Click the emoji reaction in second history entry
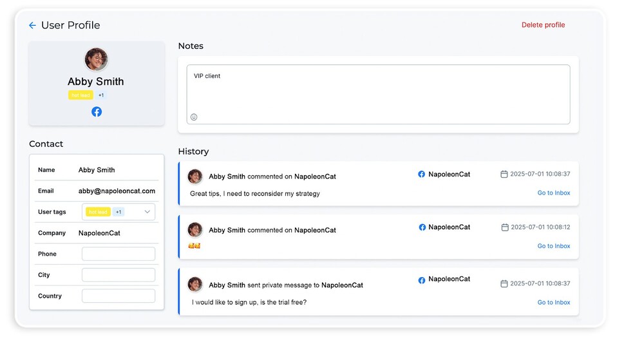 click(x=194, y=246)
